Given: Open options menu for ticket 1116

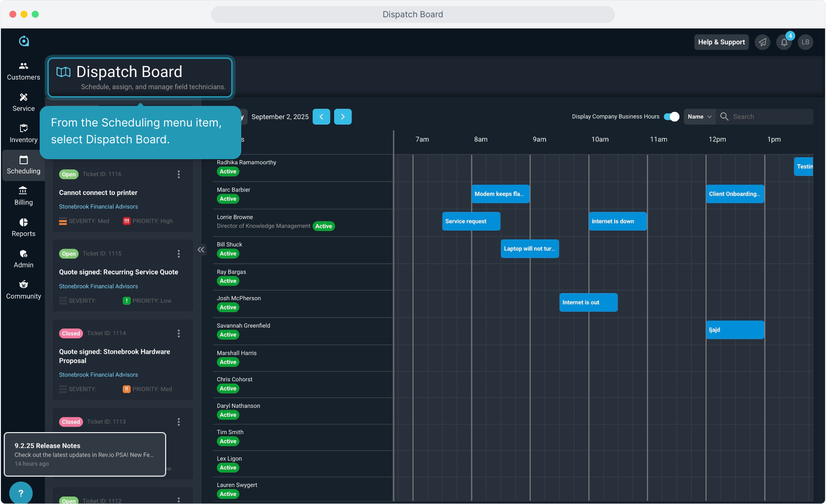Looking at the screenshot, I should 178,174.
